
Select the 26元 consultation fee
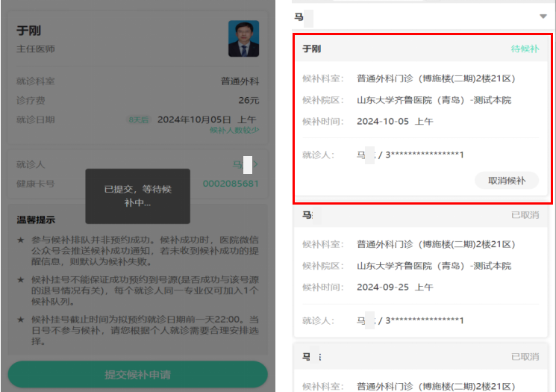click(x=249, y=100)
